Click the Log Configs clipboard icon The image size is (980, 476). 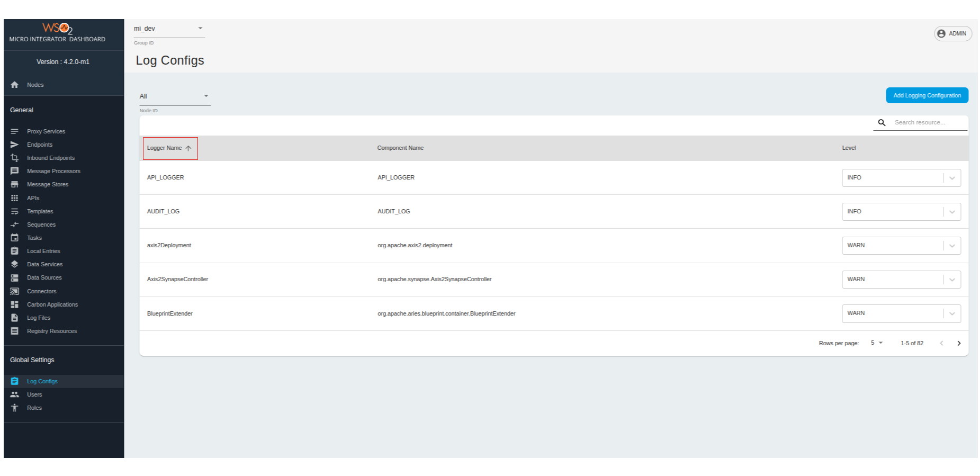(14, 381)
